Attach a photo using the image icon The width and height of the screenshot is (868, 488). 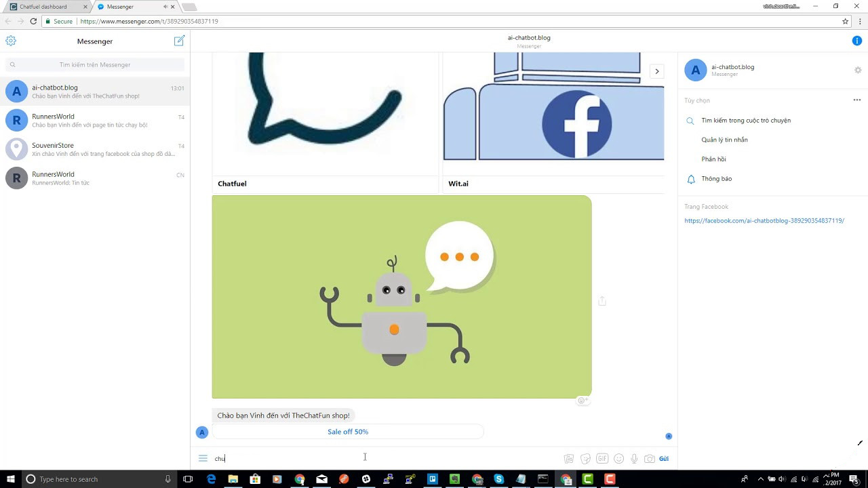(569, 459)
